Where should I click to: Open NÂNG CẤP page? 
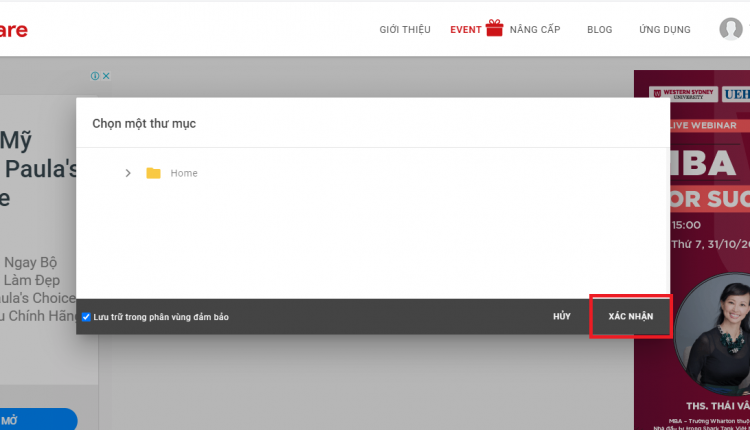coord(535,30)
